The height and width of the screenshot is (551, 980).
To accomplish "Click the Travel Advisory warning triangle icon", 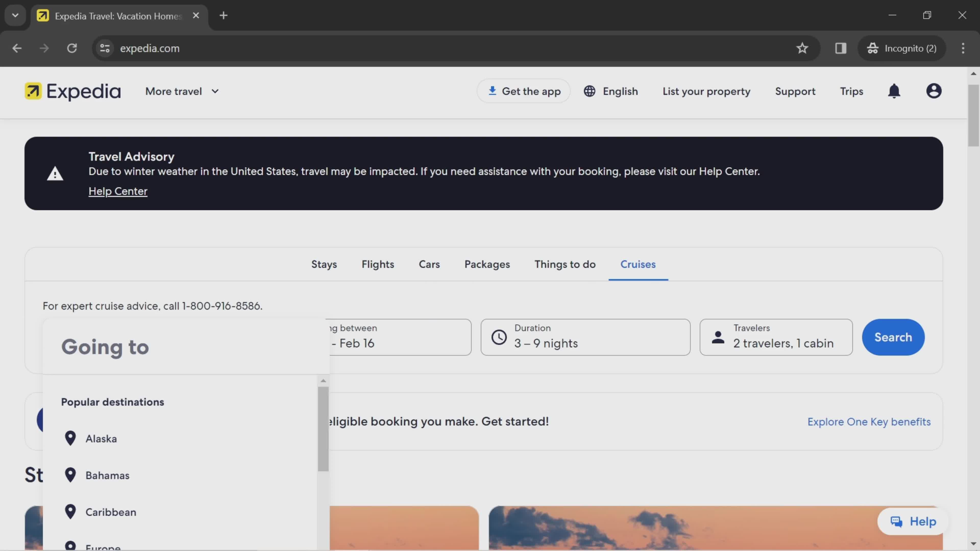I will [55, 173].
